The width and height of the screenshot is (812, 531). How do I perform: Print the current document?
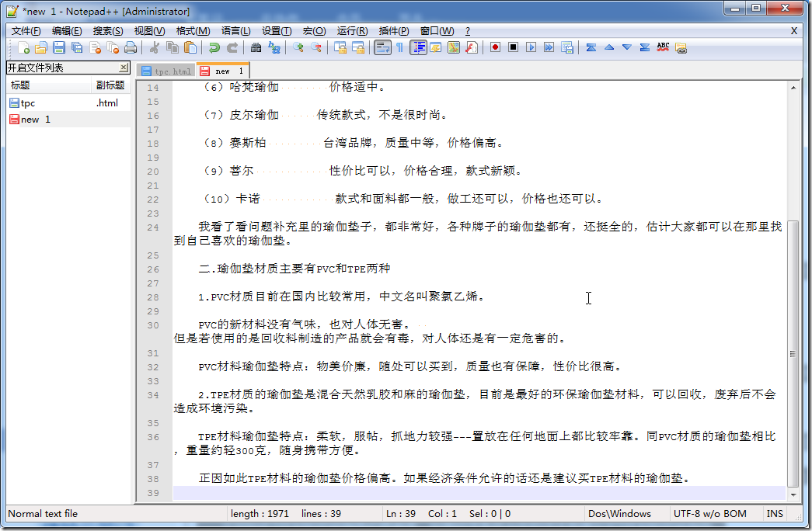[x=131, y=47]
